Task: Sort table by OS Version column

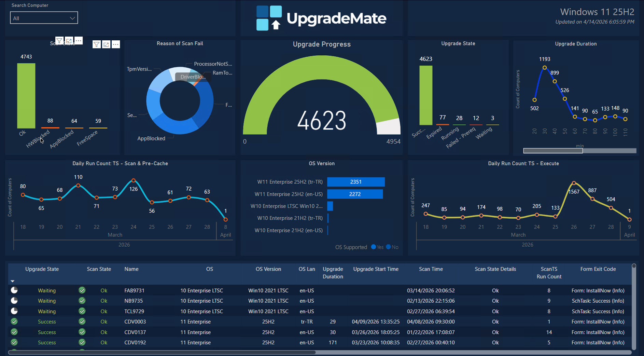Action: (268, 269)
